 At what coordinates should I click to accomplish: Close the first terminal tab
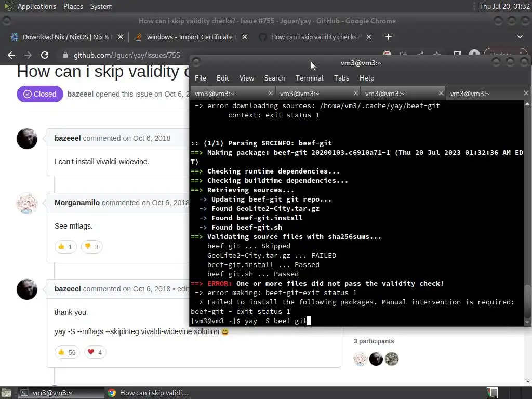[270, 93]
